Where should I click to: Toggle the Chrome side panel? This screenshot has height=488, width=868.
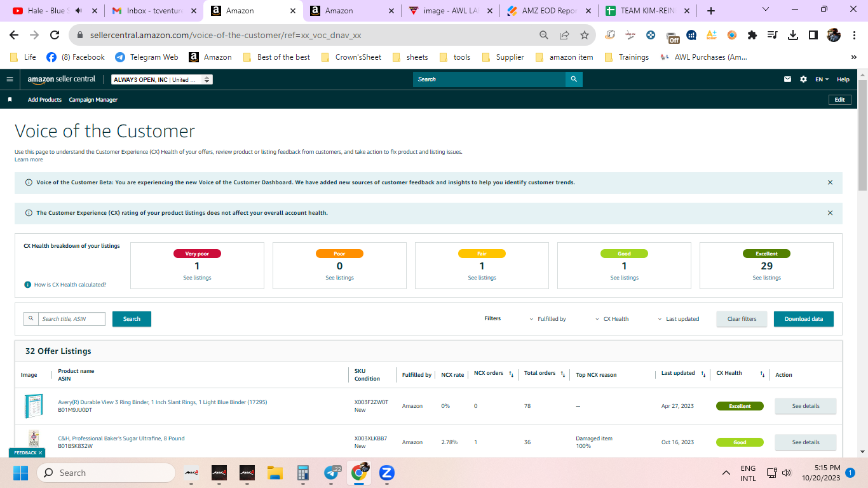pyautogui.click(x=813, y=35)
